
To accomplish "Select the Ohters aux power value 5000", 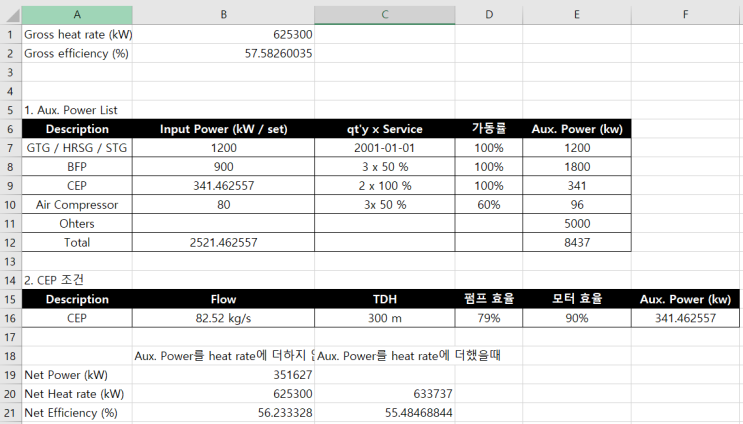I will coord(576,224).
